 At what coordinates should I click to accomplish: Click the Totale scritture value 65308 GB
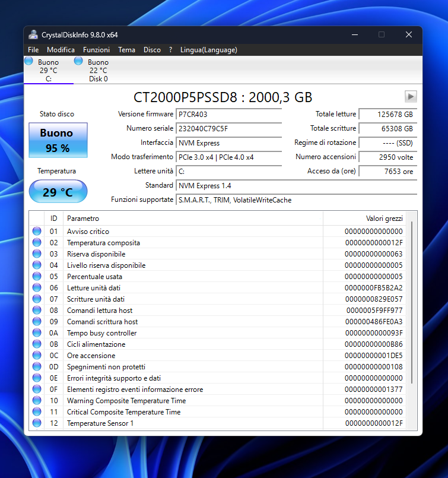pyautogui.click(x=388, y=129)
